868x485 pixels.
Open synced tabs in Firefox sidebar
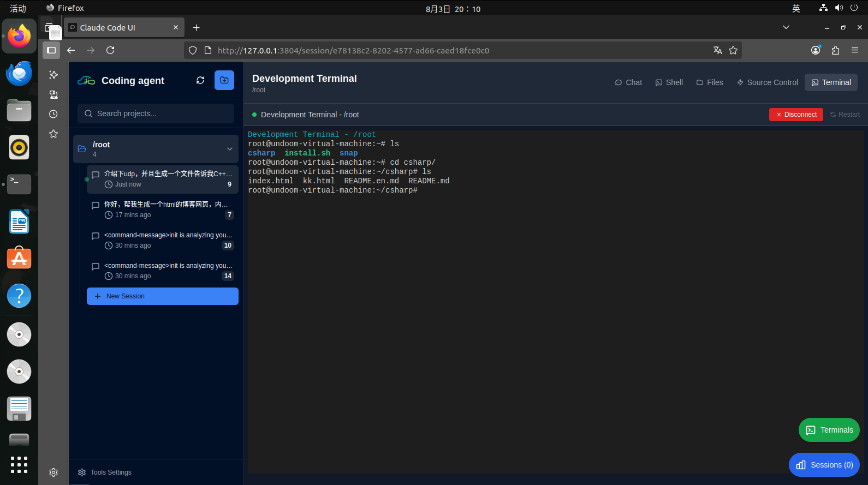click(53, 94)
